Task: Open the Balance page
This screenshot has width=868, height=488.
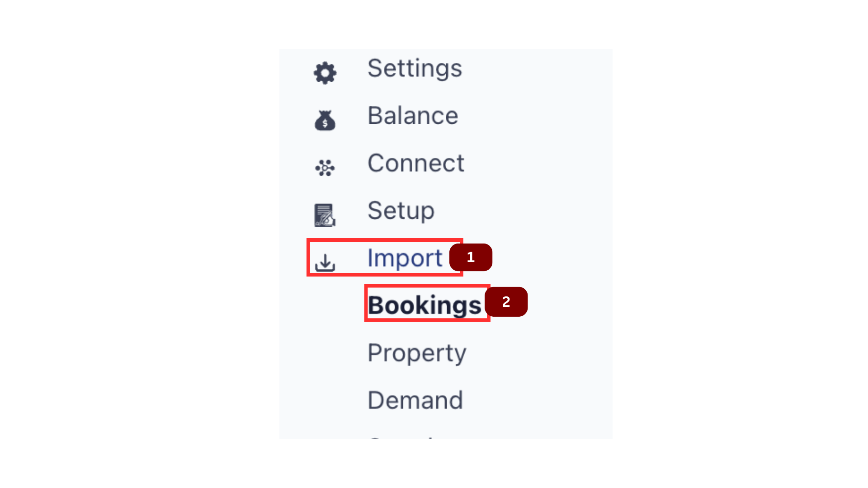Action: [412, 116]
